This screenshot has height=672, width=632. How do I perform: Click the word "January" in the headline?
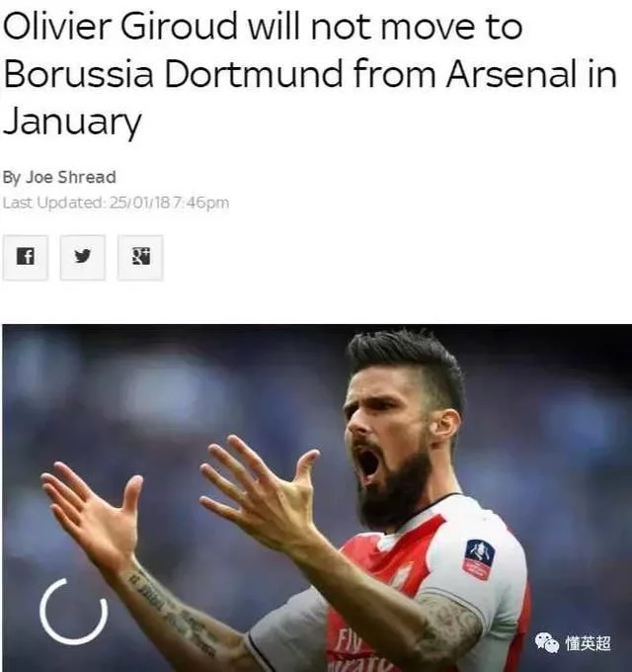click(x=72, y=122)
